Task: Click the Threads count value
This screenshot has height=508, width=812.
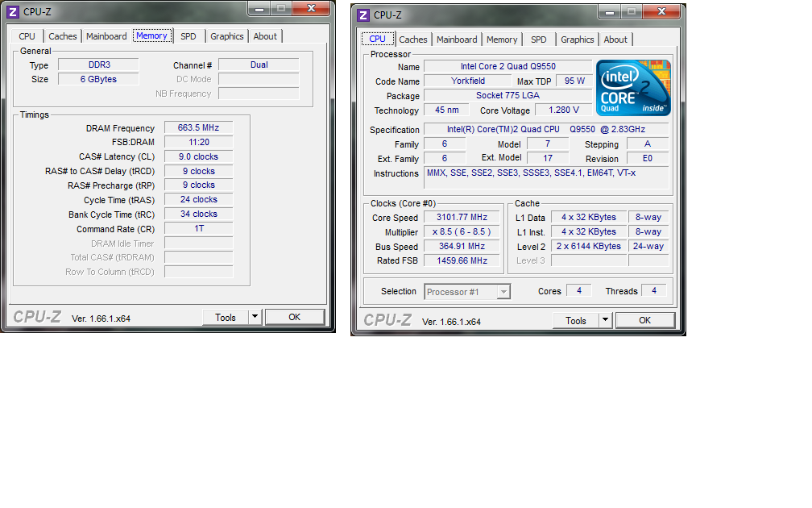Action: [x=654, y=291]
